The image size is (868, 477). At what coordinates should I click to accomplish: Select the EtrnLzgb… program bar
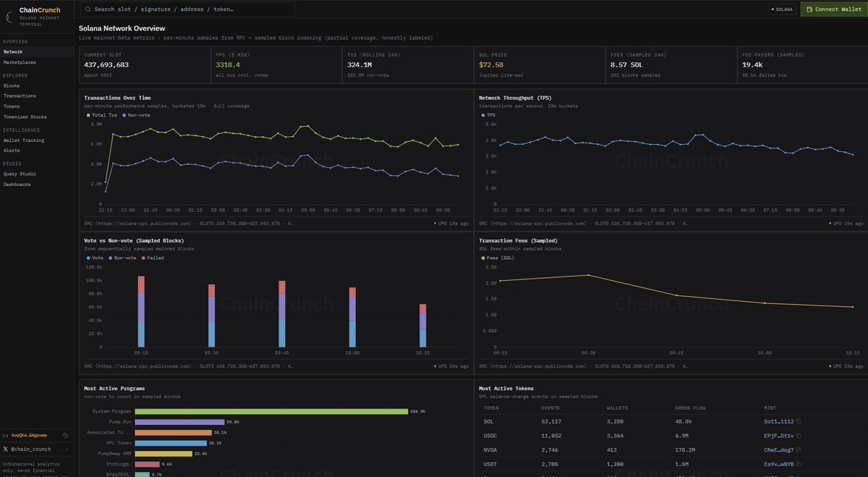pyautogui.click(x=148, y=464)
